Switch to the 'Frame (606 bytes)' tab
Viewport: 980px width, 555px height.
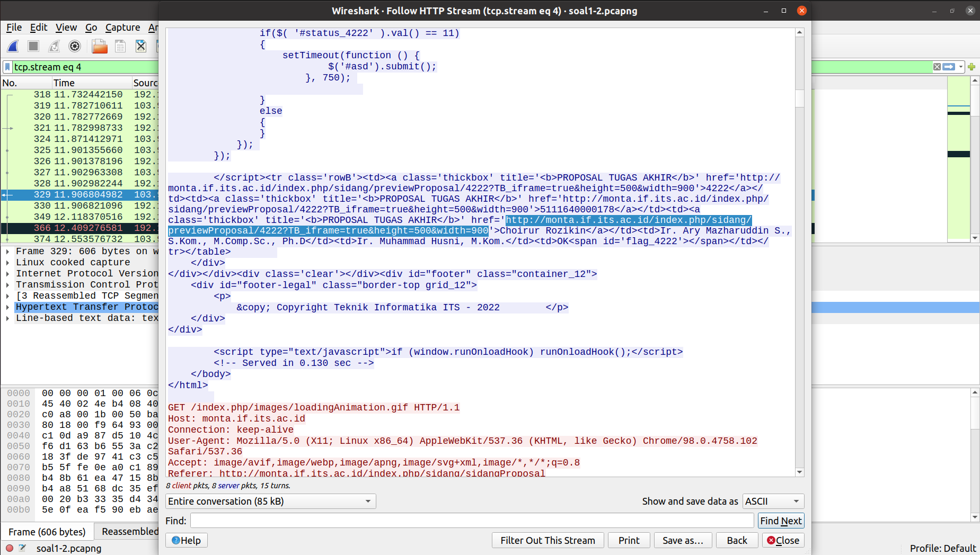(47, 532)
